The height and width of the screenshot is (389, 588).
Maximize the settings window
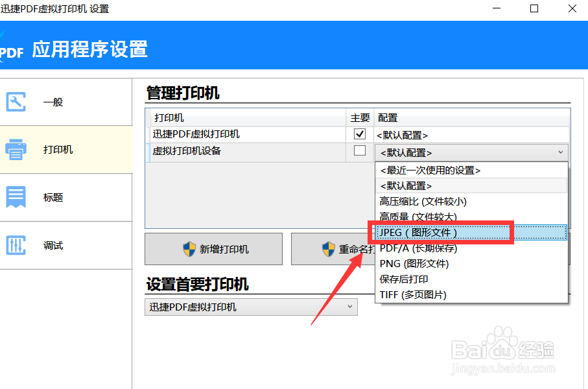click(x=534, y=8)
